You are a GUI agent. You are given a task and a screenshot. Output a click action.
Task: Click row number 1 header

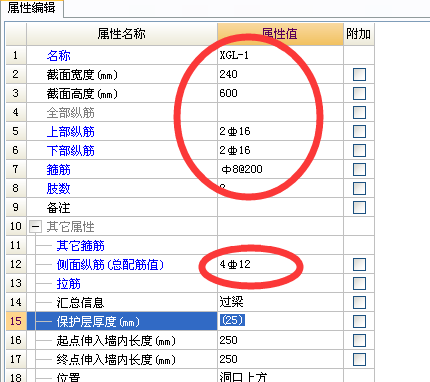(16, 55)
